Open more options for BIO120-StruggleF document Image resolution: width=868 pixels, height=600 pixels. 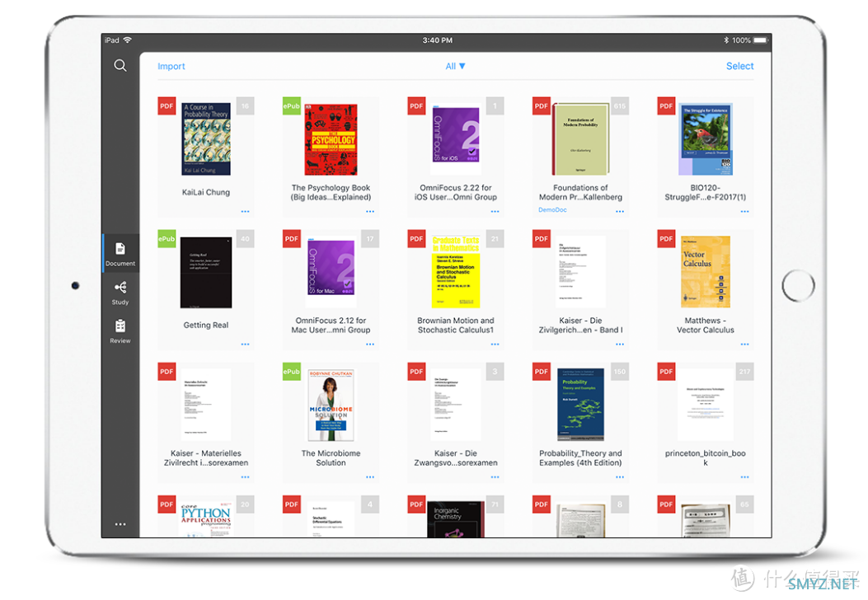(x=744, y=212)
